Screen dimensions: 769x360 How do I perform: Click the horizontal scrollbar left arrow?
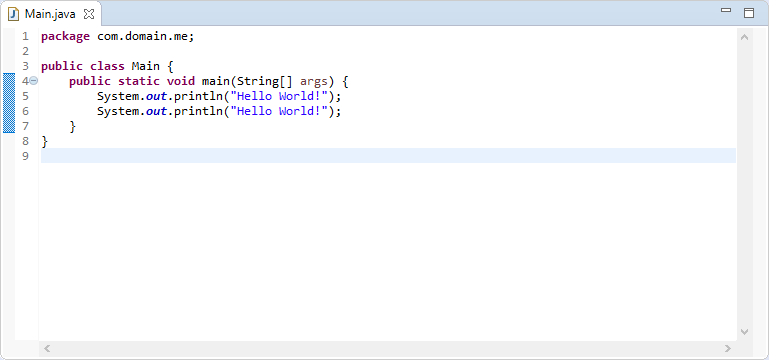[x=47, y=348]
